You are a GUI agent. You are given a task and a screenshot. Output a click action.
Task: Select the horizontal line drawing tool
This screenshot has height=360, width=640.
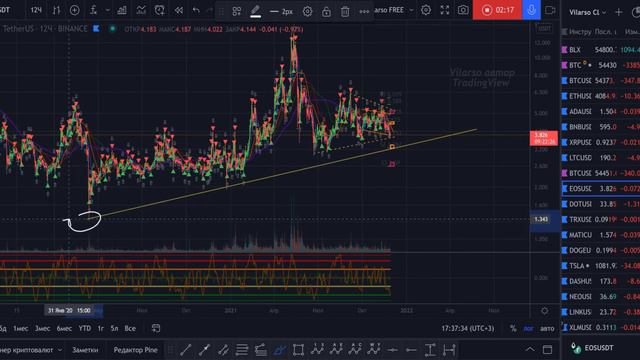pos(392,350)
